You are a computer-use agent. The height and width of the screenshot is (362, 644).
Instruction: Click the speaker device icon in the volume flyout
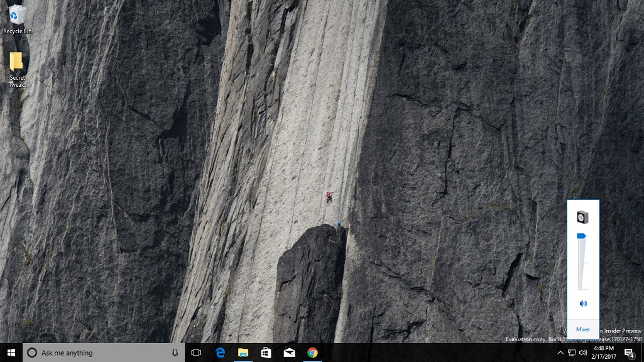click(583, 217)
